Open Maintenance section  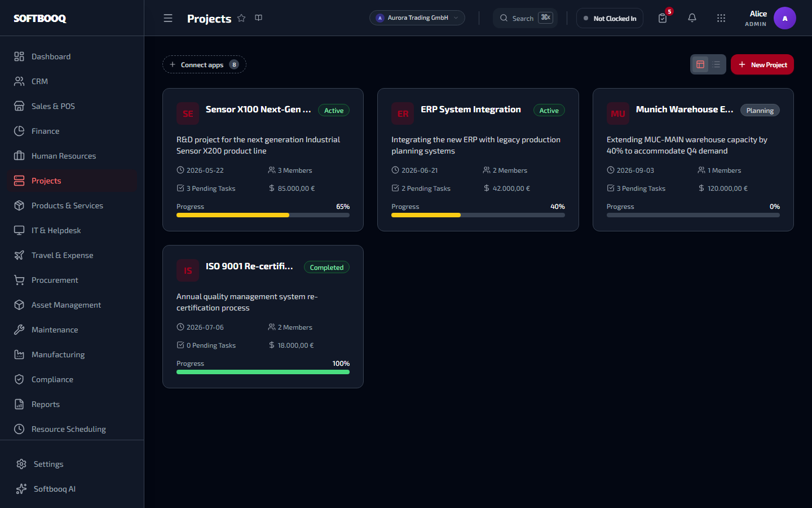pyautogui.click(x=72, y=330)
